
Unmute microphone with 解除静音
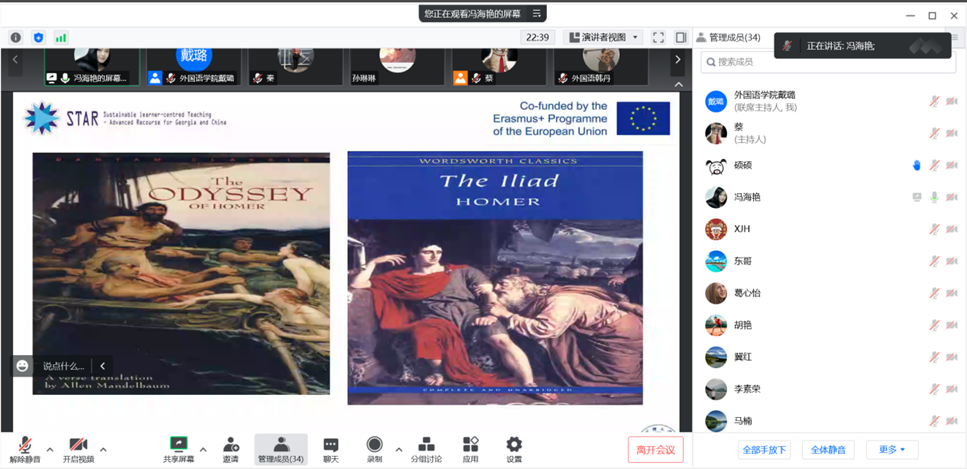click(x=25, y=450)
